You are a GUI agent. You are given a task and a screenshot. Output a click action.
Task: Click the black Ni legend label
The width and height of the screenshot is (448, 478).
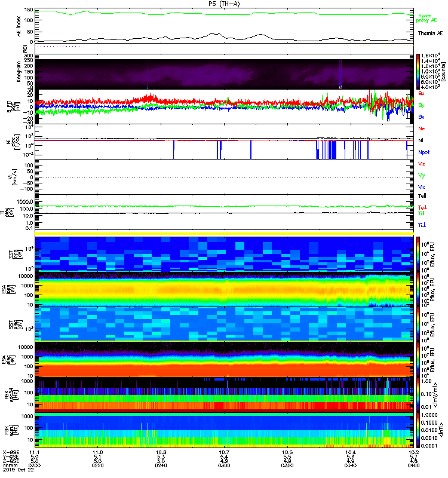tap(421, 140)
